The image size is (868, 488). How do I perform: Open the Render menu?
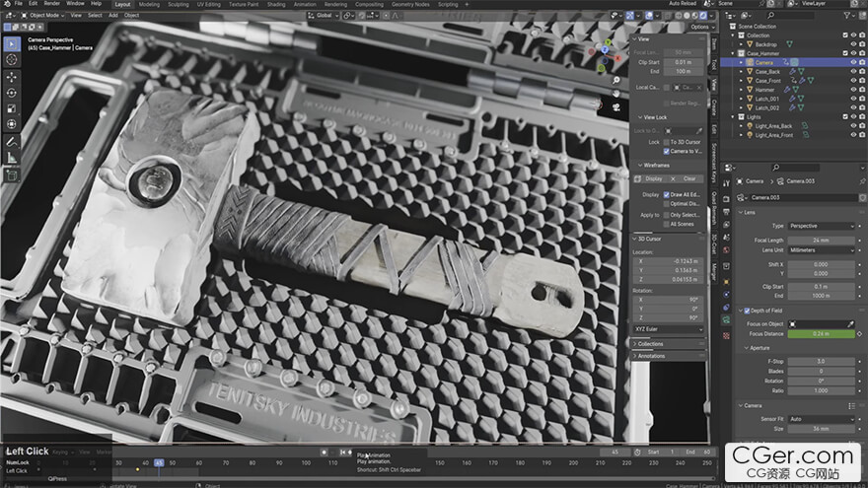[x=51, y=4]
